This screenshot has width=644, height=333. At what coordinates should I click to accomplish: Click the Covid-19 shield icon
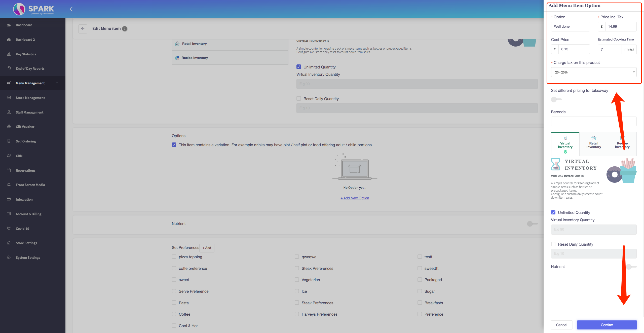click(9, 229)
